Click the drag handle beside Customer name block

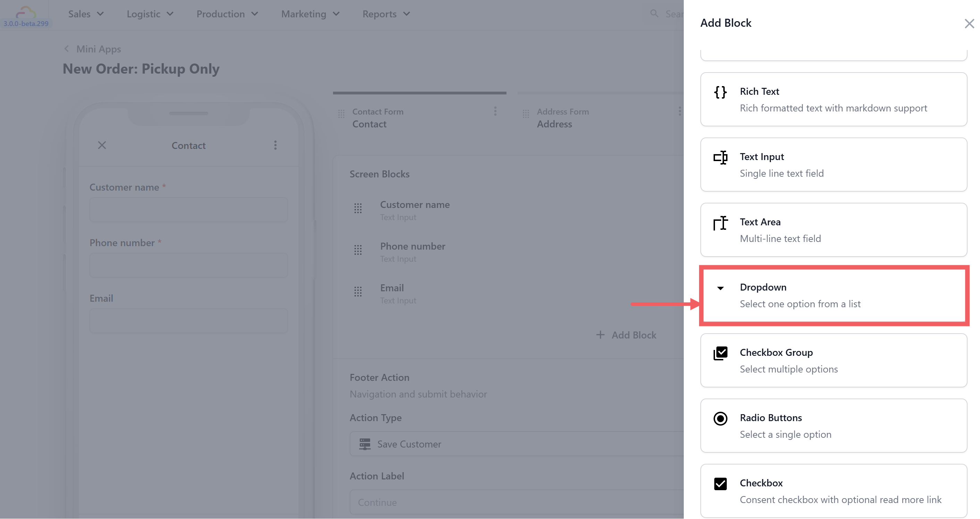pos(358,208)
